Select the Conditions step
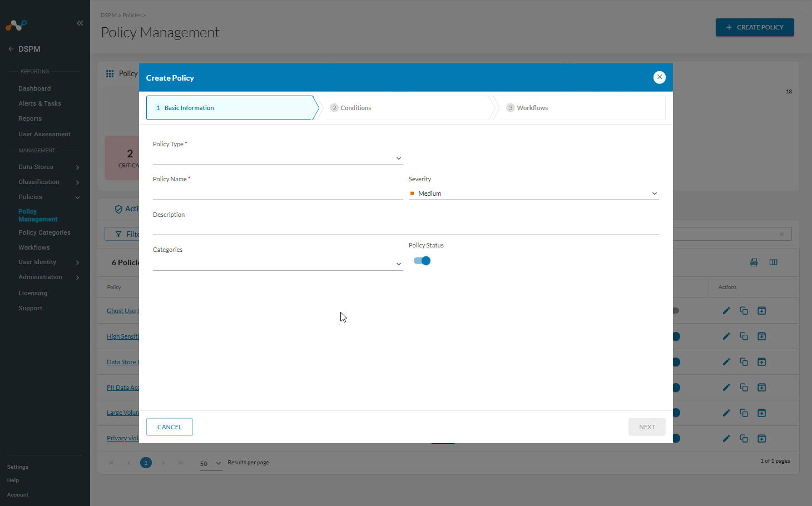This screenshot has height=506, width=812. click(407, 108)
